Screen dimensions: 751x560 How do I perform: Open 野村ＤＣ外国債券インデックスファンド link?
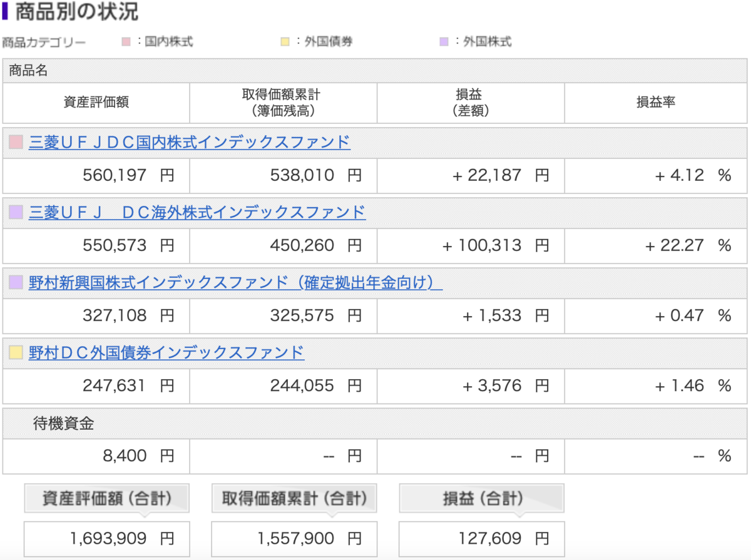166,352
